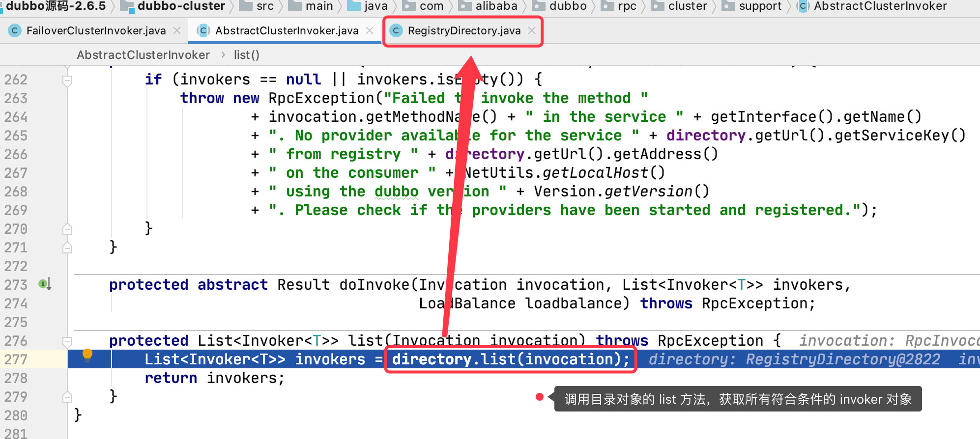Screen dimensions: 980x439
Task: Click the class icon on FailoverClusterInvoker tab
Action: (x=15, y=30)
